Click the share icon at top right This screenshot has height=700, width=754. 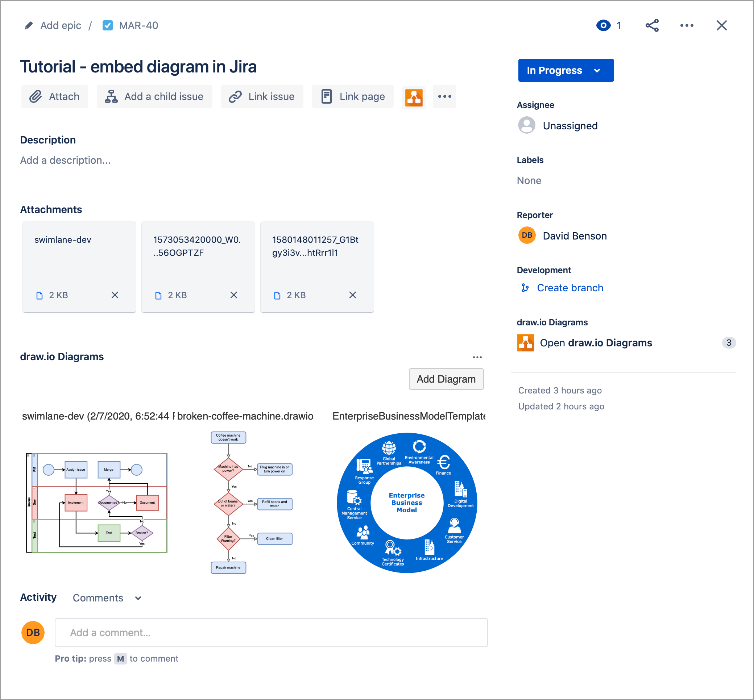click(652, 25)
